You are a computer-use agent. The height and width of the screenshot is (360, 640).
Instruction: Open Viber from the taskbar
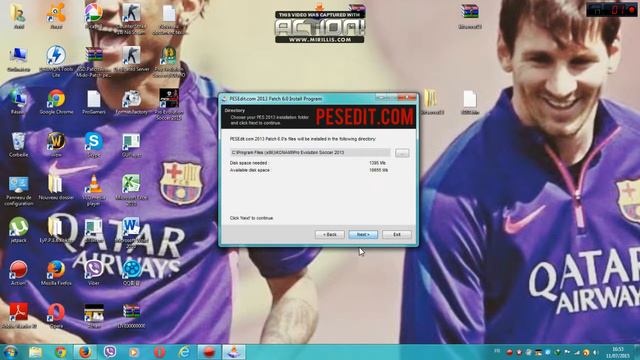110,352
